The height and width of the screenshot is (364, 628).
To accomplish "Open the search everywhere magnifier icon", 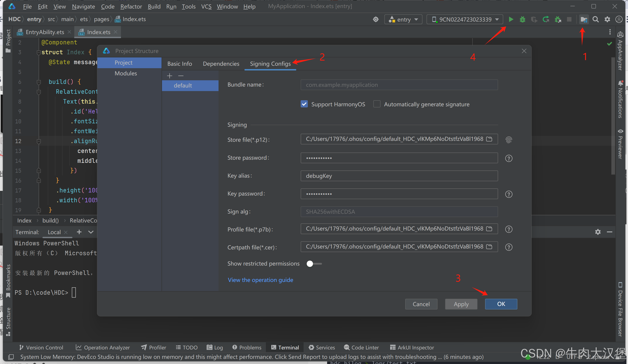I will coord(596,19).
